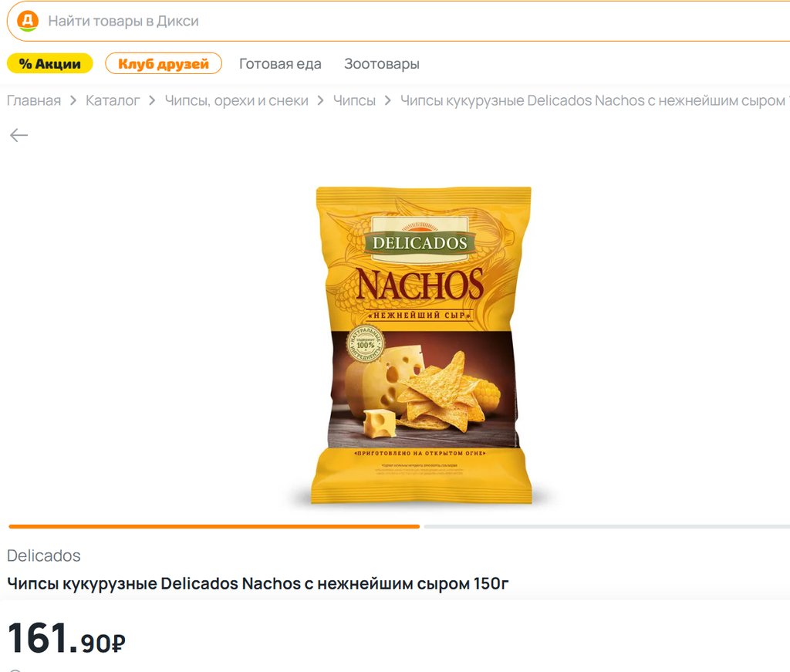The height and width of the screenshot is (672, 790).
Task: Open the Клуб друзей section
Action: click(x=164, y=63)
